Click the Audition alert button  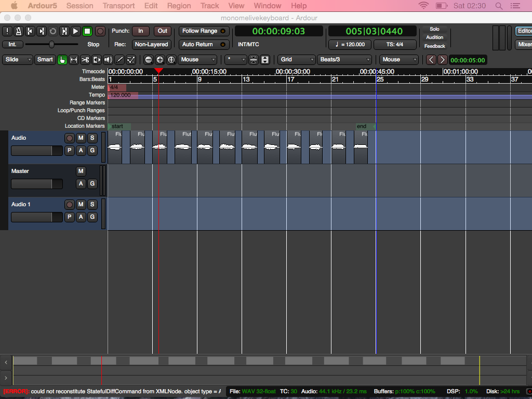point(435,37)
